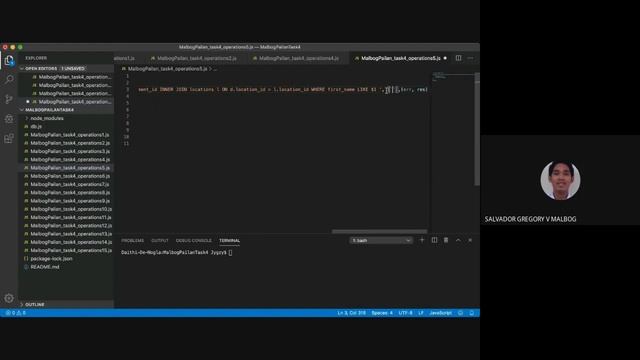Change end-of-line sequence LF
The image size is (640, 360).
[421, 313]
